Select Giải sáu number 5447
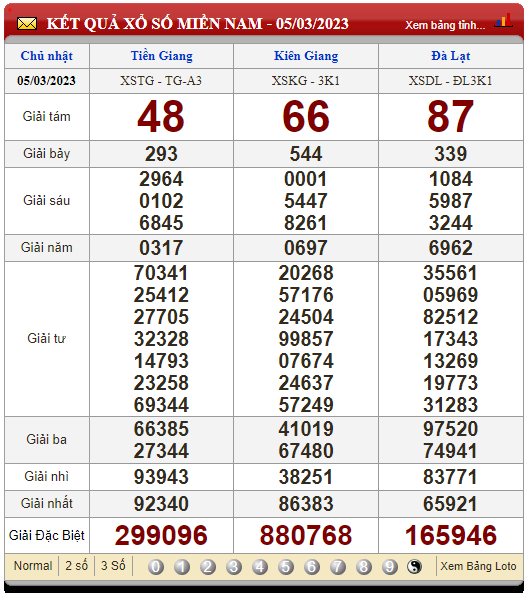This screenshot has width=527, height=593. click(x=306, y=201)
